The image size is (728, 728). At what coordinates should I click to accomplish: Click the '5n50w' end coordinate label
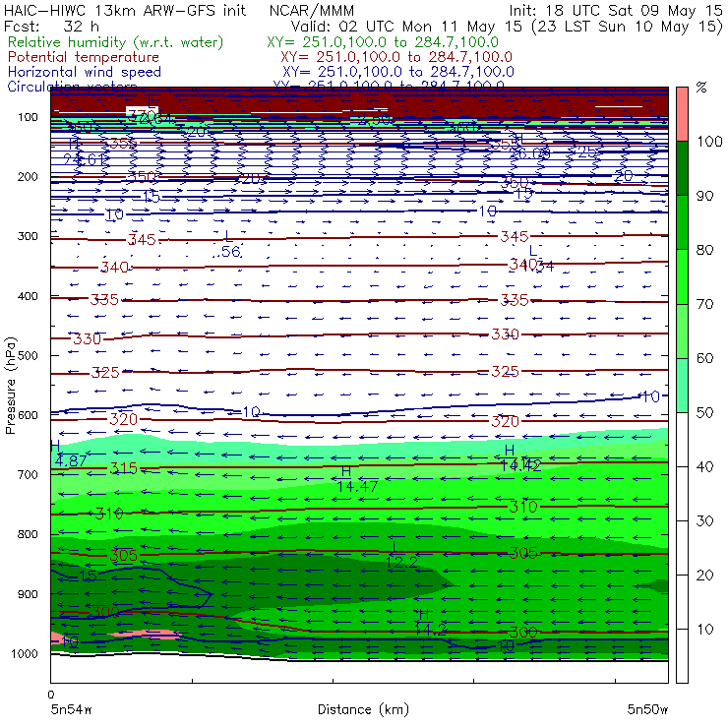pos(647,710)
